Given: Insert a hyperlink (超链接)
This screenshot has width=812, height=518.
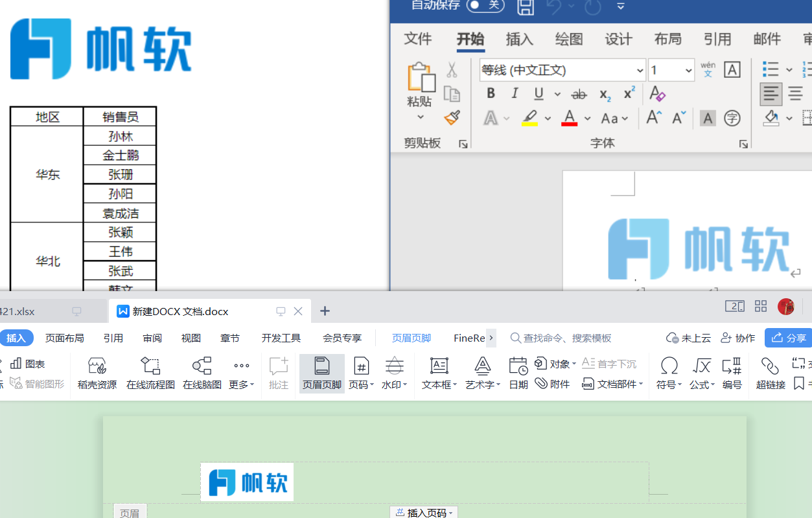Looking at the screenshot, I should [x=771, y=373].
